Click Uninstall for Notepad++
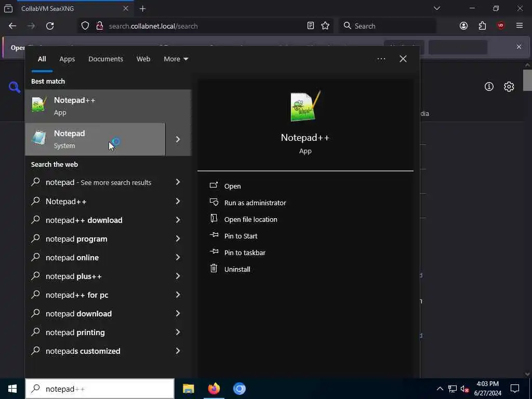Image resolution: width=532 pixels, height=399 pixels. tap(237, 269)
